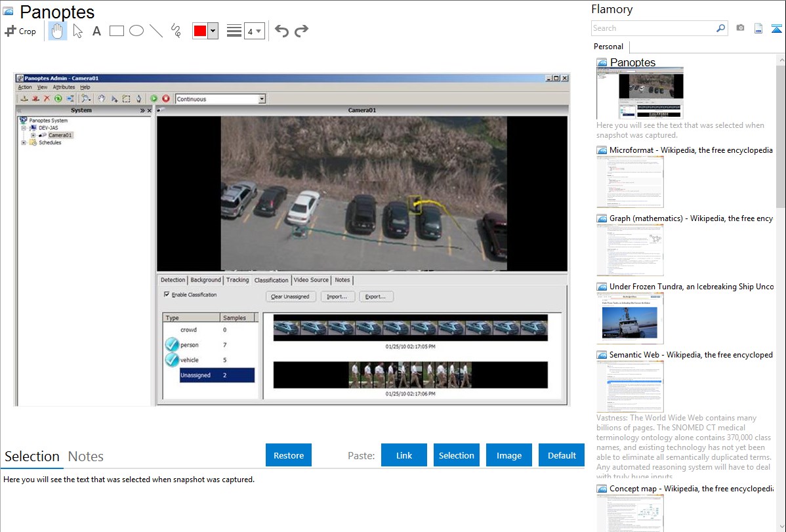Click the Flamory search input field

click(x=653, y=28)
